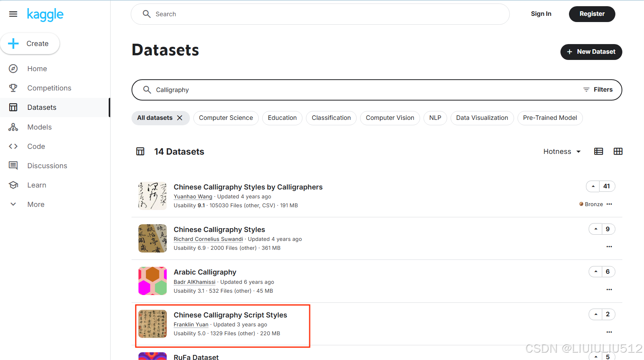The image size is (644, 360).
Task: Open more options for Arabic Calligraphy
Action: point(609,290)
